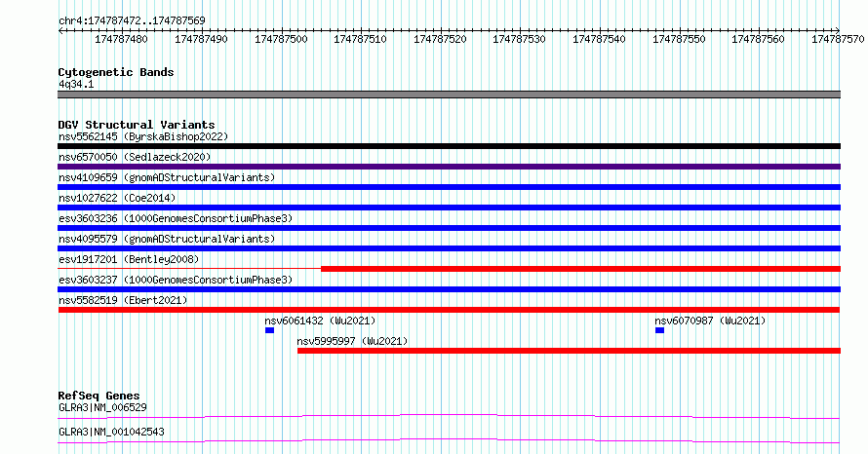Click the DGV Structural Variants track heading
The image size is (868, 454).
(137, 125)
